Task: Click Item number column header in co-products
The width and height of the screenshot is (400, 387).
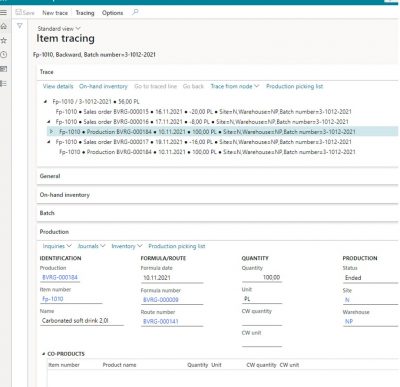Action: [64, 365]
